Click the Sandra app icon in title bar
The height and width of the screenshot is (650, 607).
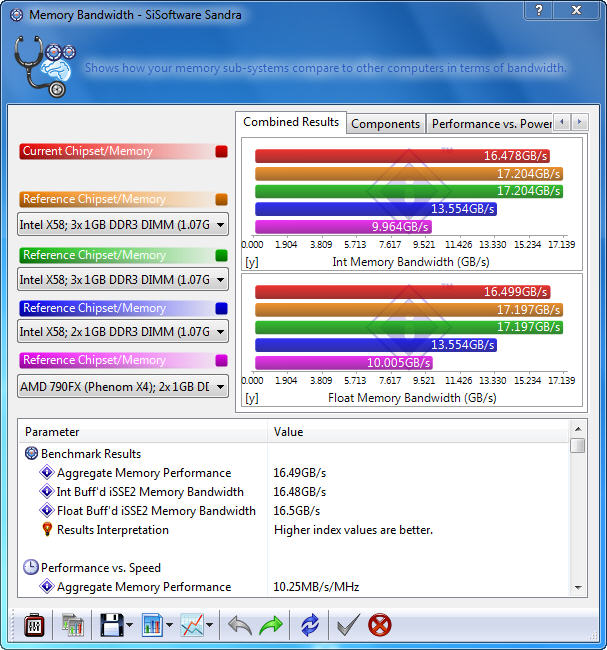pos(16,15)
